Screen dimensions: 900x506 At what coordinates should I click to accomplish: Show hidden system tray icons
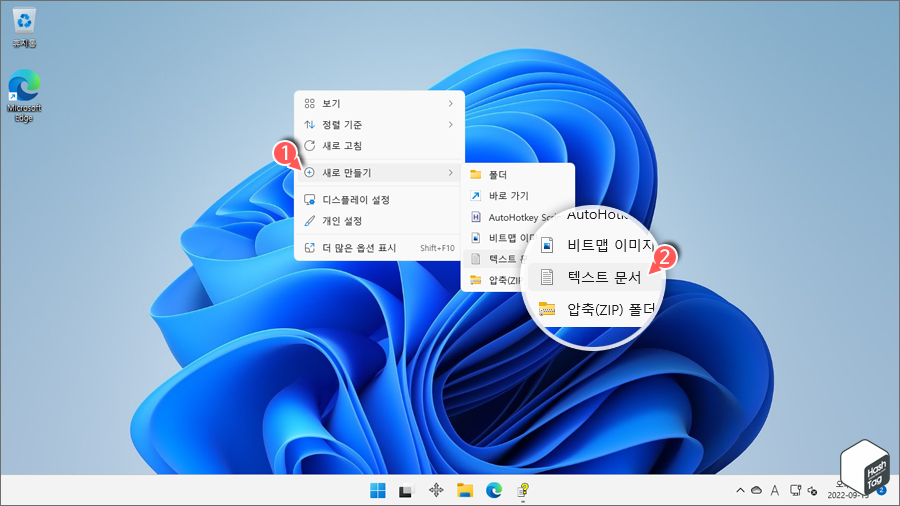(x=740, y=491)
